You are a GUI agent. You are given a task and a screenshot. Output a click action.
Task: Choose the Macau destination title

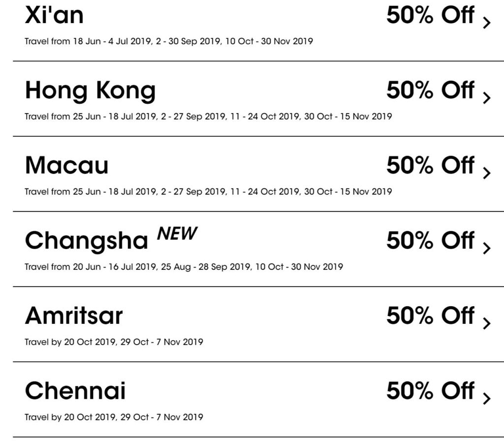pyautogui.click(x=66, y=165)
